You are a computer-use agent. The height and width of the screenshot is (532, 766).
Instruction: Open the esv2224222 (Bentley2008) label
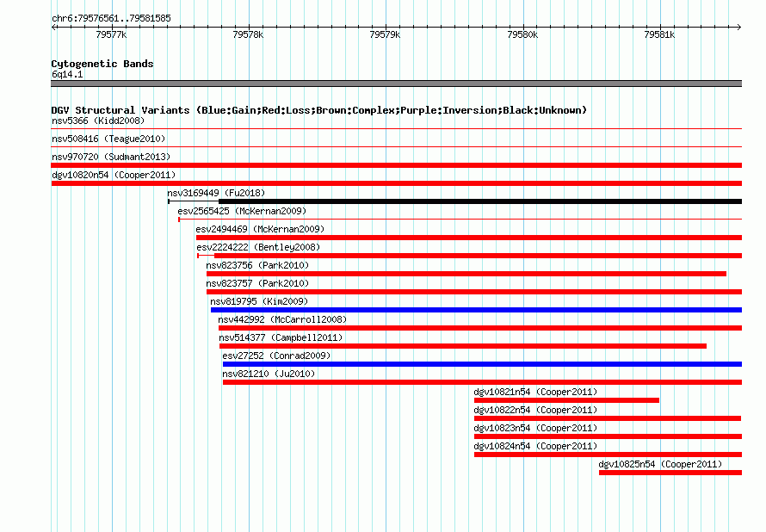(x=258, y=247)
